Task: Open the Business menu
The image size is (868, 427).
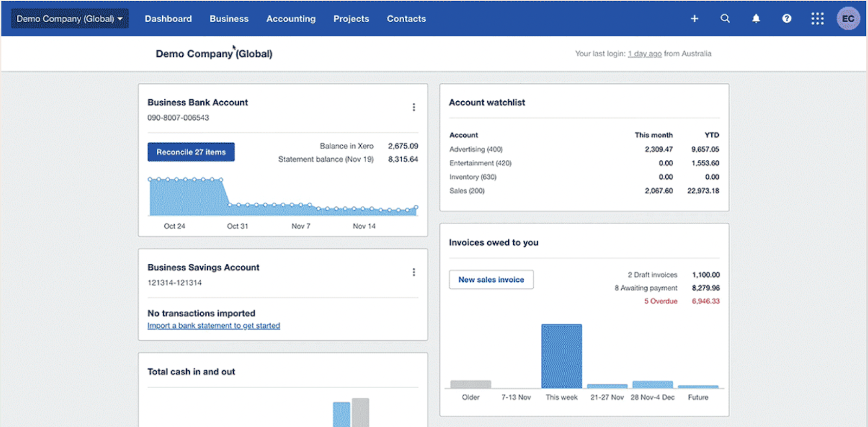Action: tap(229, 18)
